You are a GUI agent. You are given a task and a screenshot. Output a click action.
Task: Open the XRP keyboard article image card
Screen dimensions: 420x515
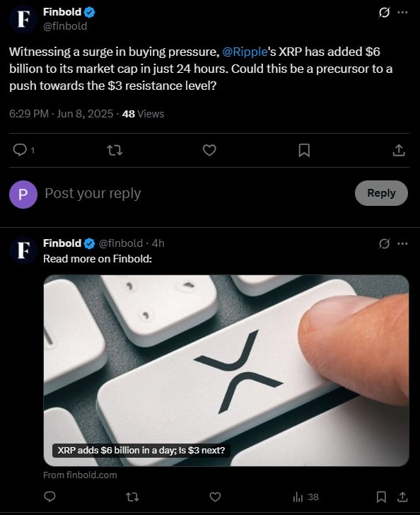click(x=226, y=371)
